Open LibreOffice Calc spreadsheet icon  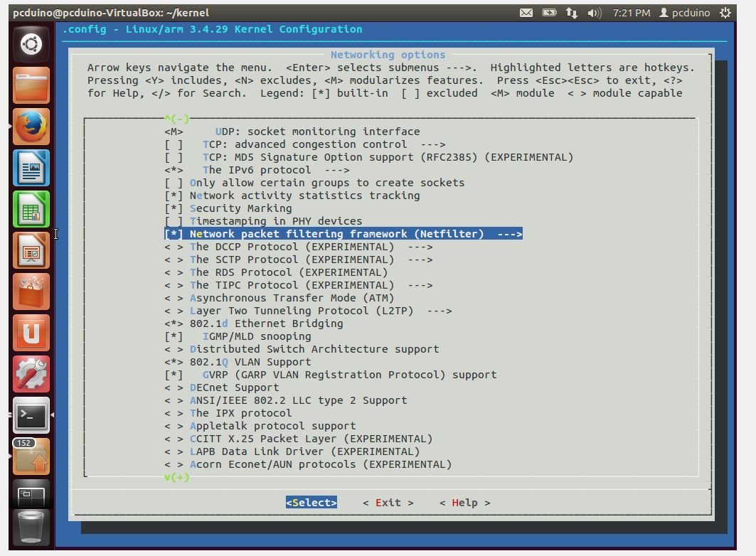click(31, 209)
